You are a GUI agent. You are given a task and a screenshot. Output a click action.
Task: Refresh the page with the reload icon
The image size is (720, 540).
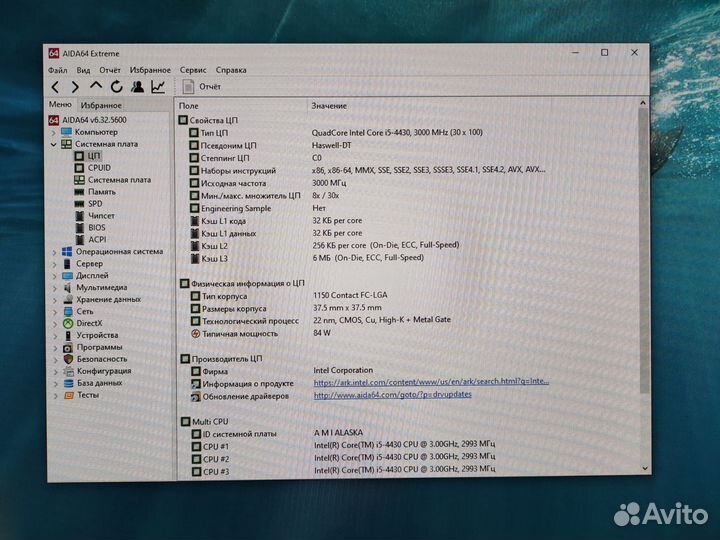tap(117, 86)
